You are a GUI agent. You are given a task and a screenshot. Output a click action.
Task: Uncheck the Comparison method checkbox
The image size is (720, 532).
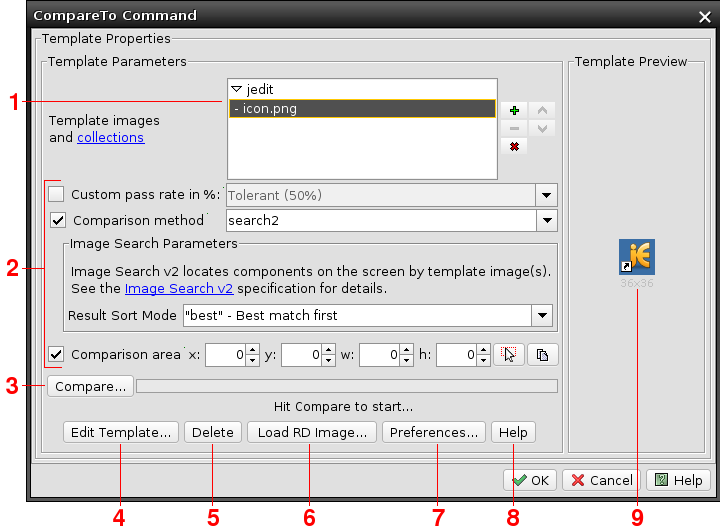[58, 220]
